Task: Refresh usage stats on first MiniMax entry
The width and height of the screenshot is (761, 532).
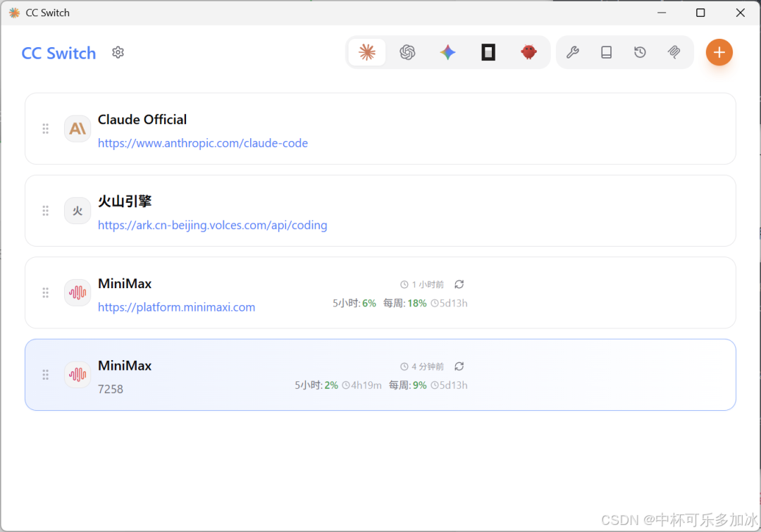Action: 459,284
